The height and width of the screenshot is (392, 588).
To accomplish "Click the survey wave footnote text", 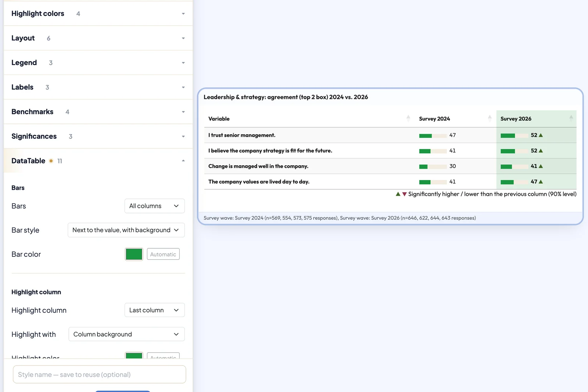I will pyautogui.click(x=340, y=218).
